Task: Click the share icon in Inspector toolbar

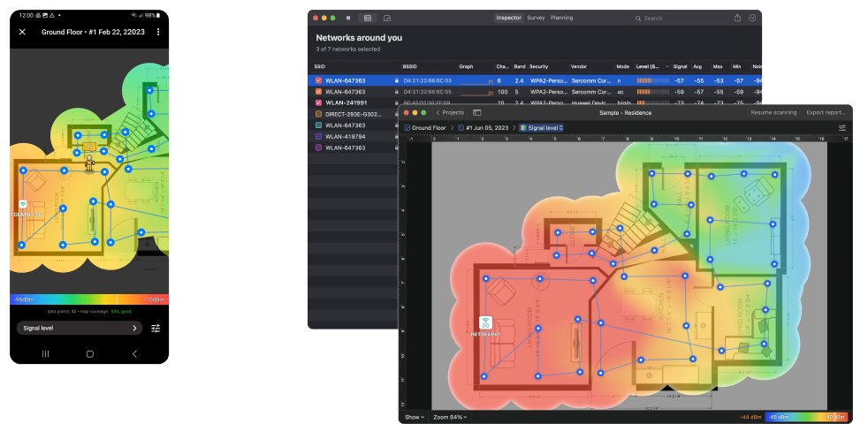Action: click(737, 18)
